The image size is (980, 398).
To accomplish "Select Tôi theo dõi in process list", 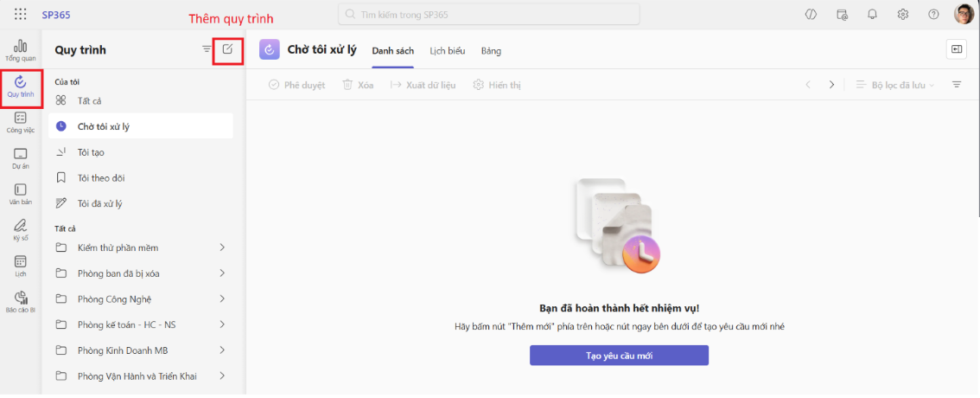I will 101,178.
